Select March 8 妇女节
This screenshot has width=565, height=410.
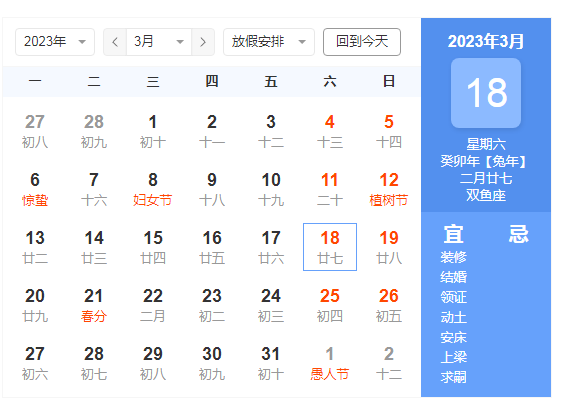click(x=153, y=189)
